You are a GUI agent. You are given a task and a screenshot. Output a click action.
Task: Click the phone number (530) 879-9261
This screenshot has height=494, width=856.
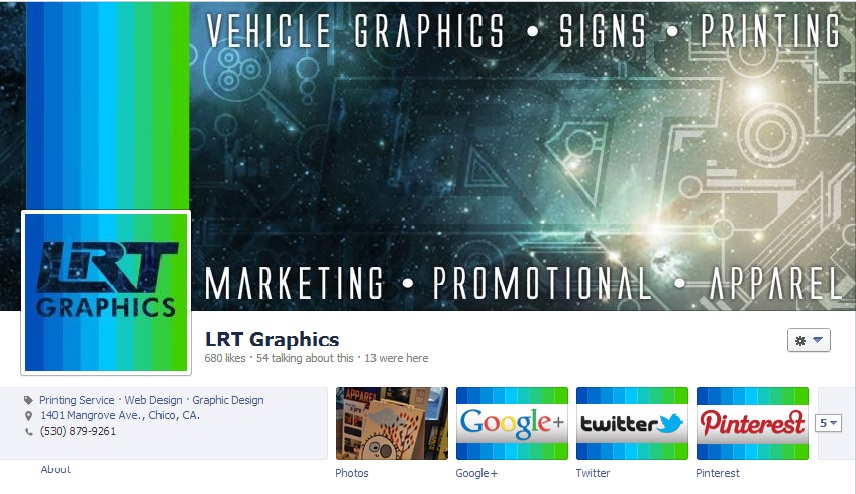pyautogui.click(x=78, y=431)
